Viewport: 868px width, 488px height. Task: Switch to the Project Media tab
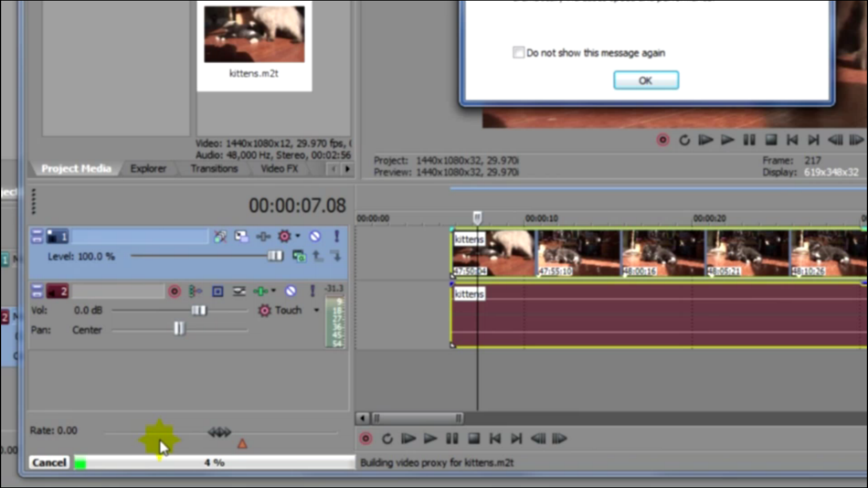[77, 168]
